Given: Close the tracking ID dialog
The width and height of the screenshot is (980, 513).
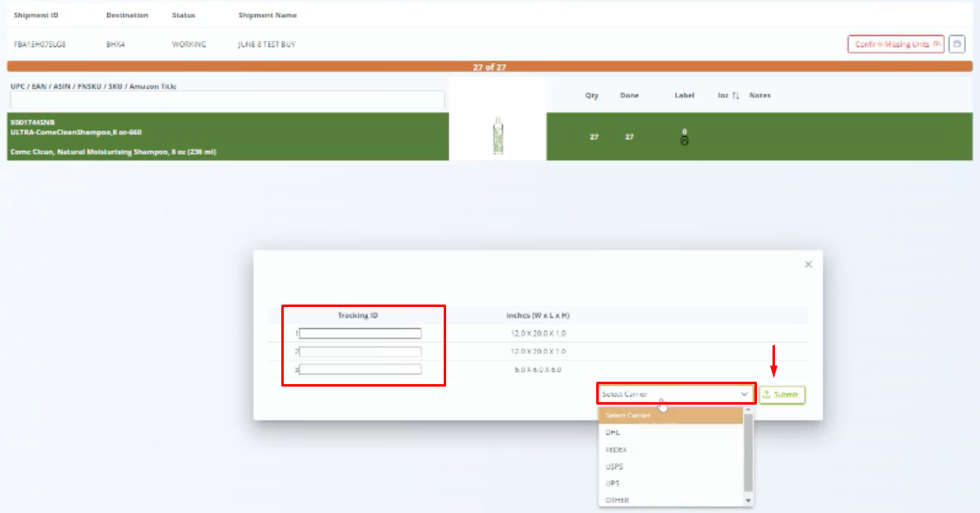Looking at the screenshot, I should point(808,264).
